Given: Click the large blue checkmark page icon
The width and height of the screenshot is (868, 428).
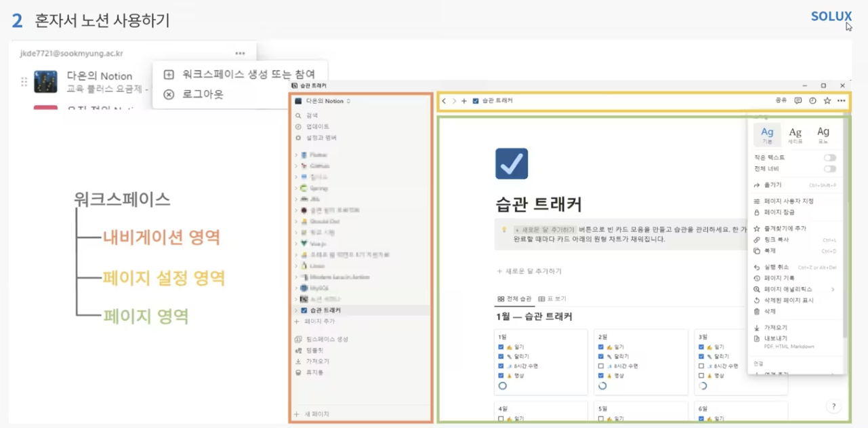Looking at the screenshot, I should (x=512, y=163).
